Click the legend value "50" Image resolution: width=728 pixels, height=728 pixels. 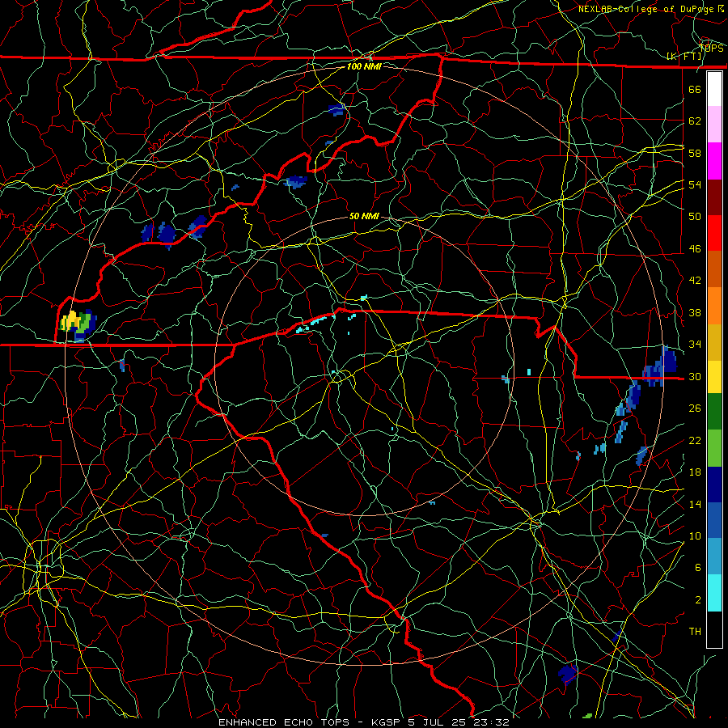pos(695,217)
